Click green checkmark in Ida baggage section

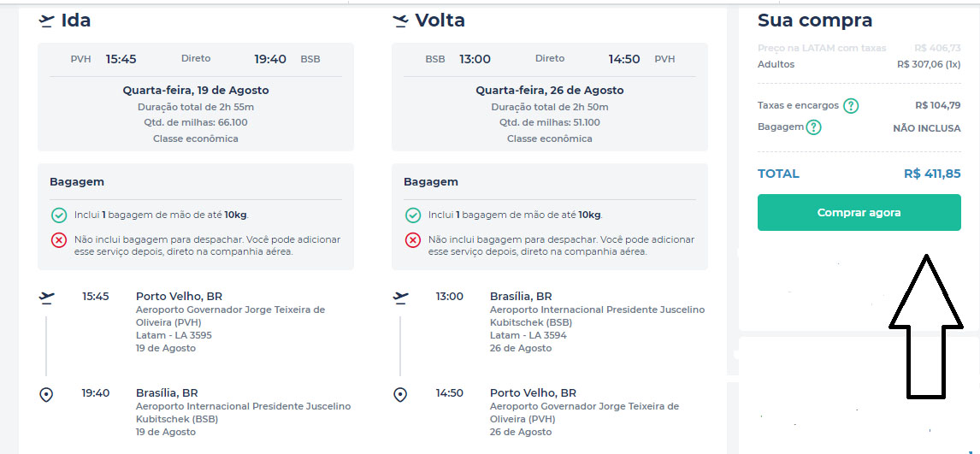point(59,215)
